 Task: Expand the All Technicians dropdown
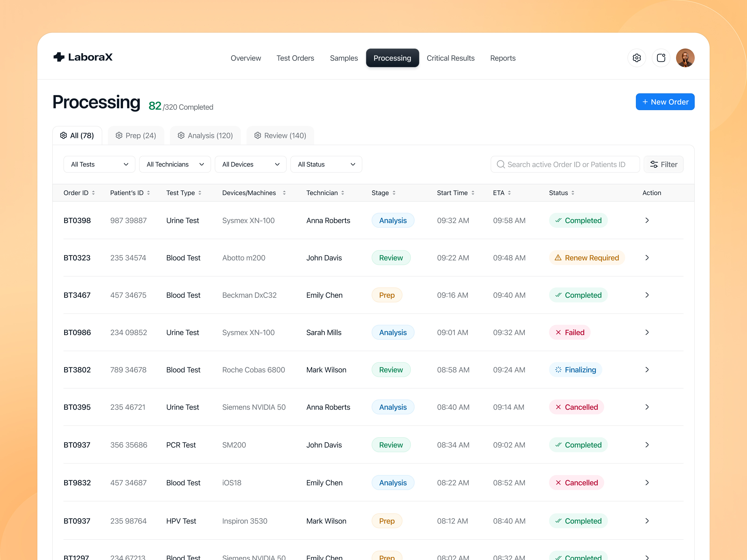[175, 164]
